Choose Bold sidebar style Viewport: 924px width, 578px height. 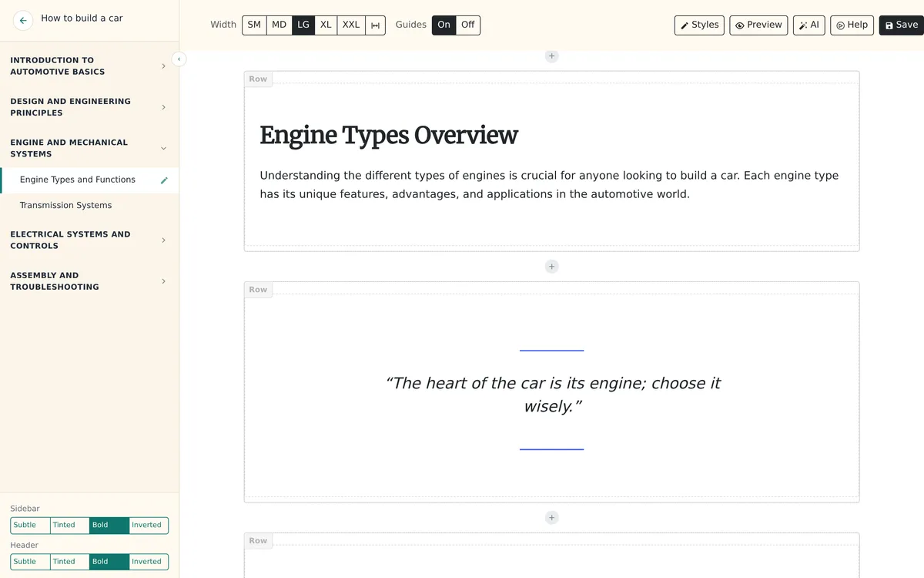pos(109,526)
